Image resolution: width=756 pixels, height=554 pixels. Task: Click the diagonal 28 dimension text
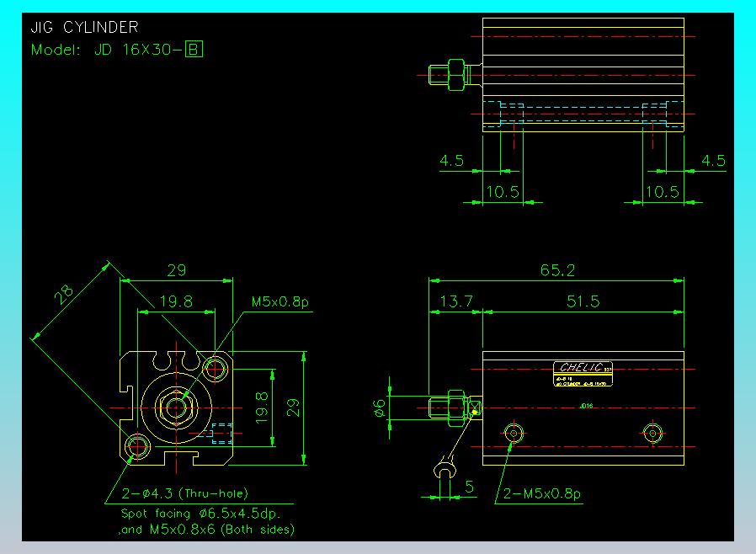click(63, 294)
